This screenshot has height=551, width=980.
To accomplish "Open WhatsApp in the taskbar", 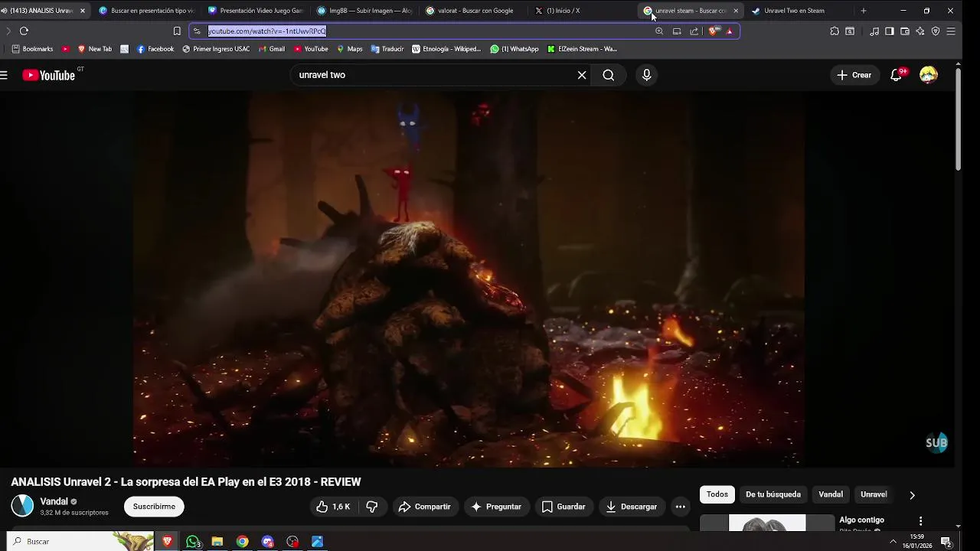I will (193, 542).
